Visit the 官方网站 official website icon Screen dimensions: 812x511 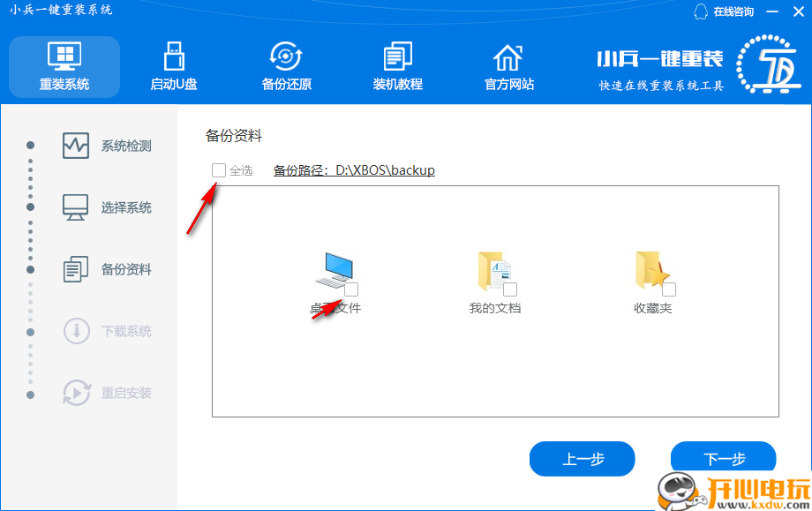[508, 66]
